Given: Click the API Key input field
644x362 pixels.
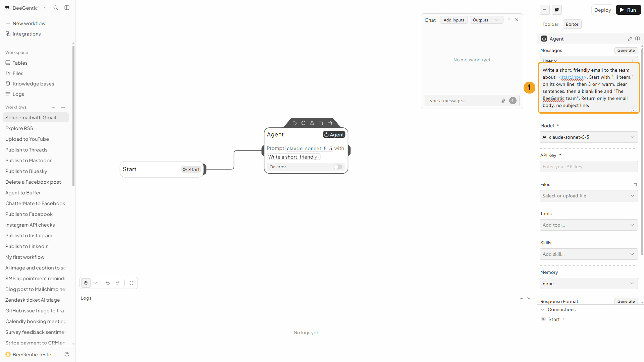Looking at the screenshot, I should pyautogui.click(x=589, y=167).
